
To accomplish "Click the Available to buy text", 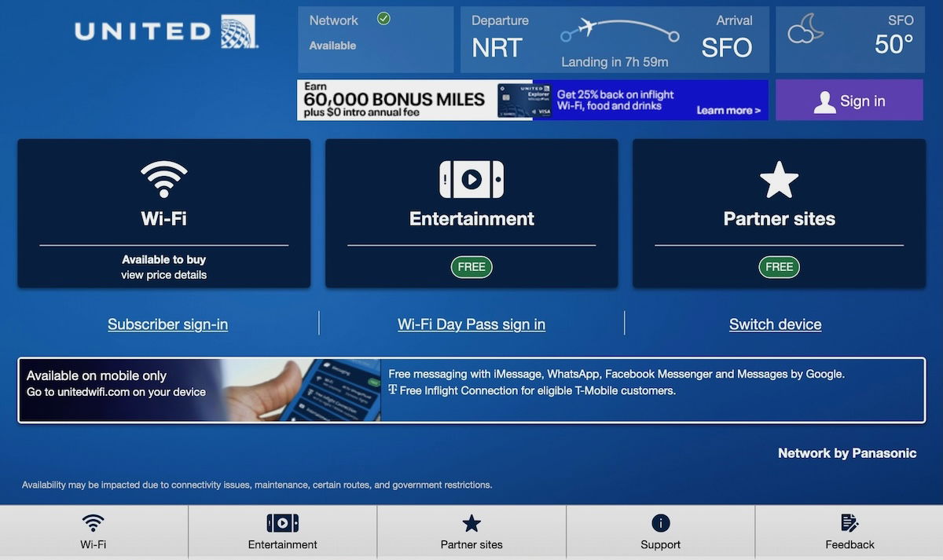I will 164,259.
